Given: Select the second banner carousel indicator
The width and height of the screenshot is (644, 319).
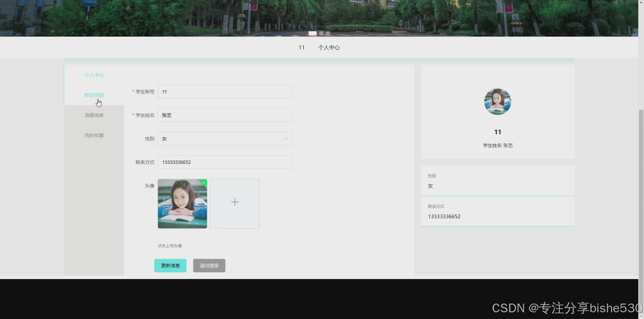Looking at the screenshot, I should tap(321, 33).
